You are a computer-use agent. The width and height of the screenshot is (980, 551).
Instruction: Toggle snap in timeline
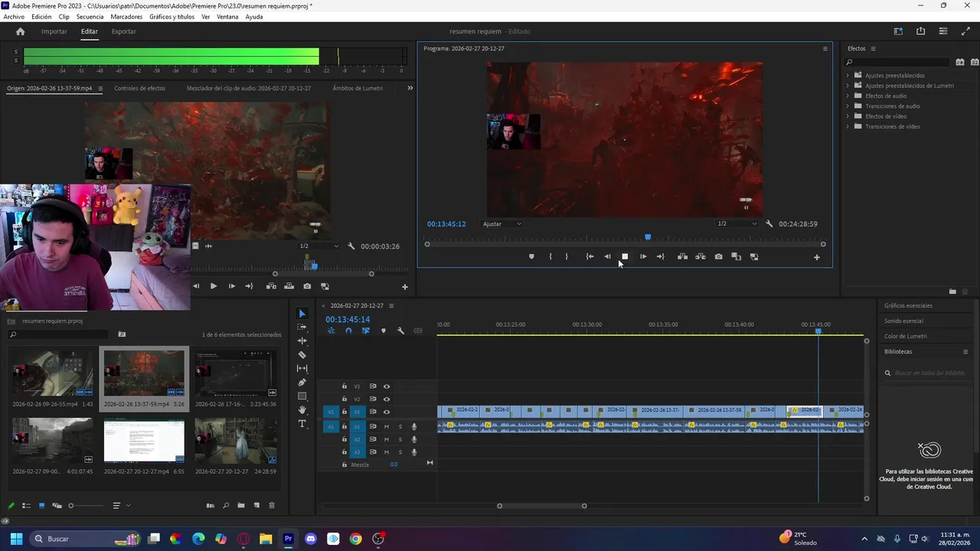pos(348,331)
